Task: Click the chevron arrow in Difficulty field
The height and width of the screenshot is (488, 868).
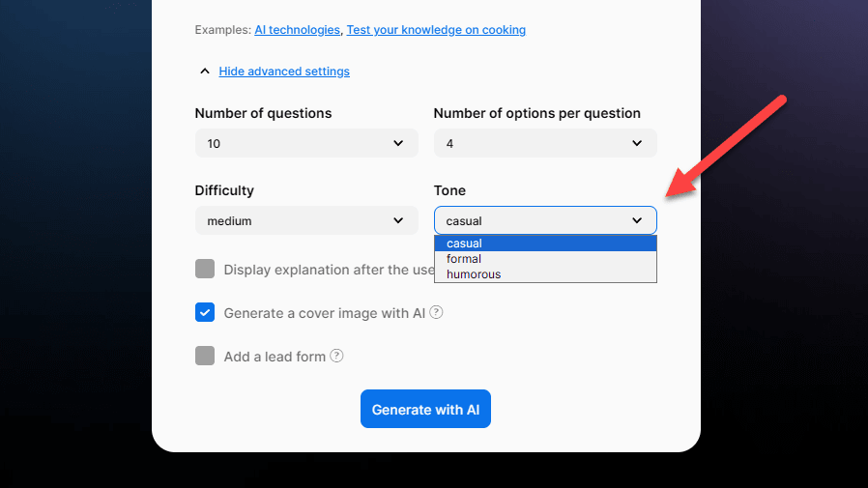Action: click(x=398, y=220)
